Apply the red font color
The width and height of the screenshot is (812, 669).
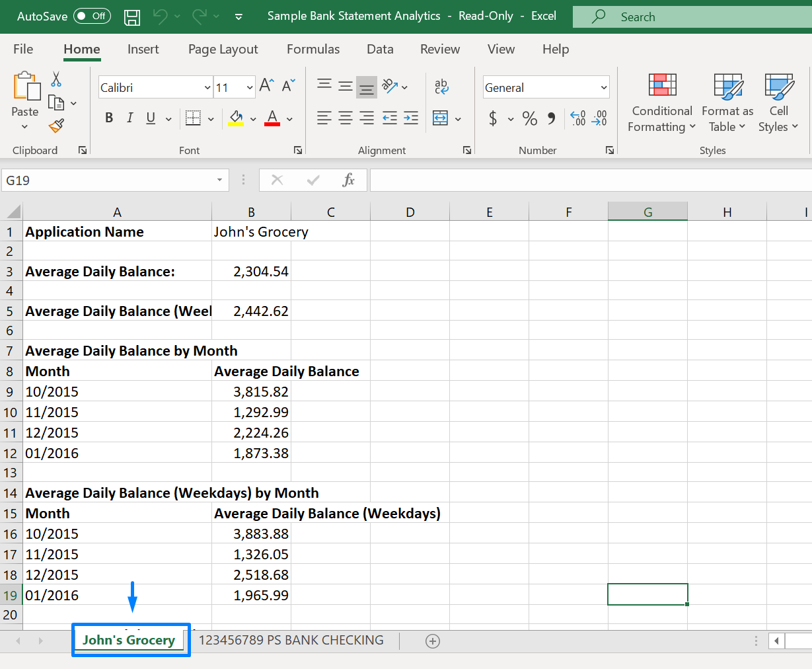pos(272,118)
